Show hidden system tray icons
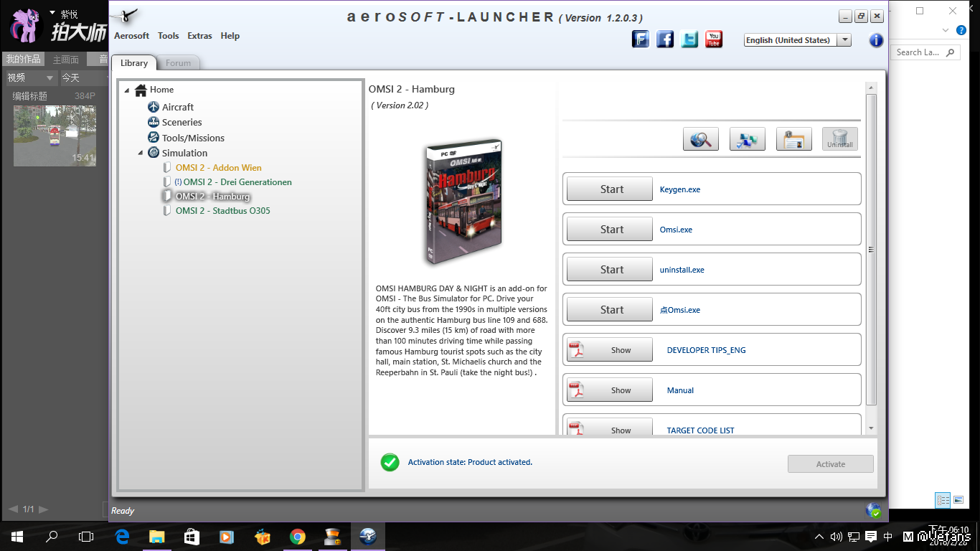This screenshot has height=551, width=980. [x=819, y=537]
